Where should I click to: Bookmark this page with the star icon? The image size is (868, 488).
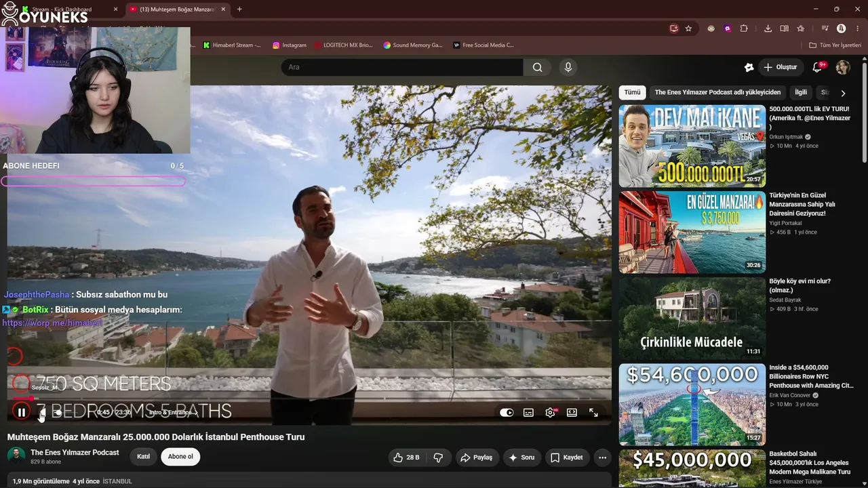[x=688, y=28]
